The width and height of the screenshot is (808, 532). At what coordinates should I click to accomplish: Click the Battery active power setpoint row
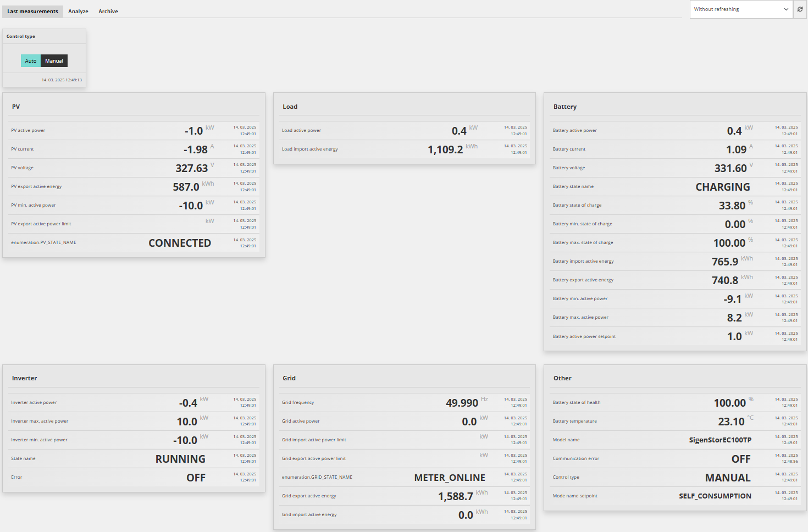pyautogui.click(x=675, y=336)
